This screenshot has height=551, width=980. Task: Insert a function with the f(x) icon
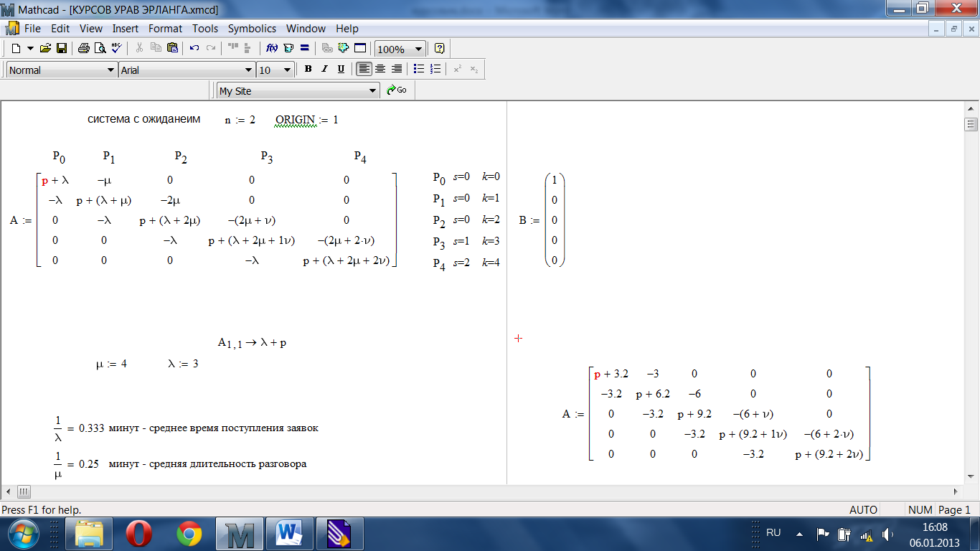click(x=271, y=49)
